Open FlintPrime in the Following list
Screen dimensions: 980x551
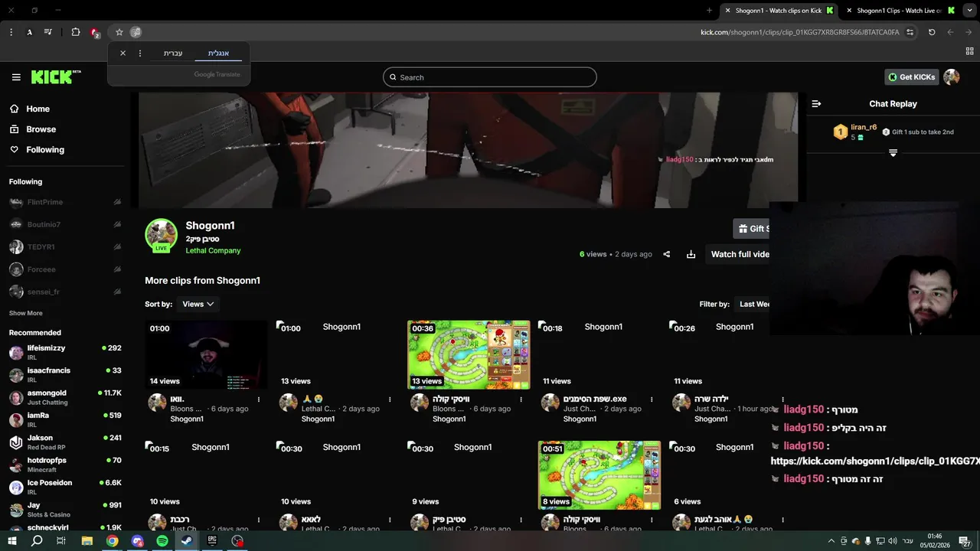coord(65,202)
